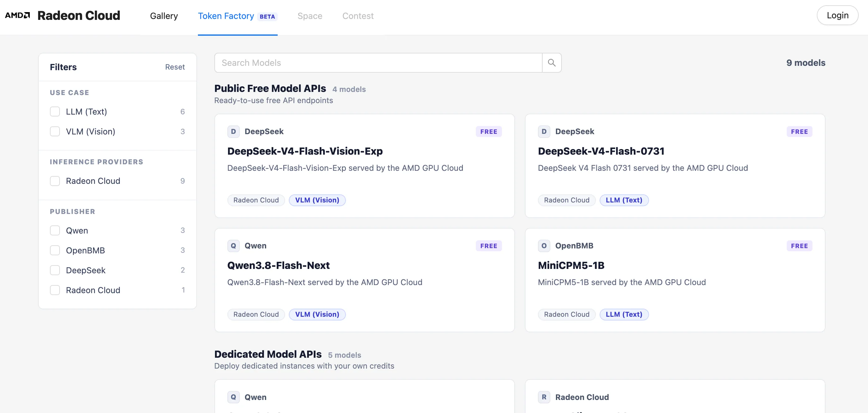Click VLM (Vision) tag on Qwen3.8-Flash-Next card
This screenshot has width=868, height=413.
tap(317, 315)
